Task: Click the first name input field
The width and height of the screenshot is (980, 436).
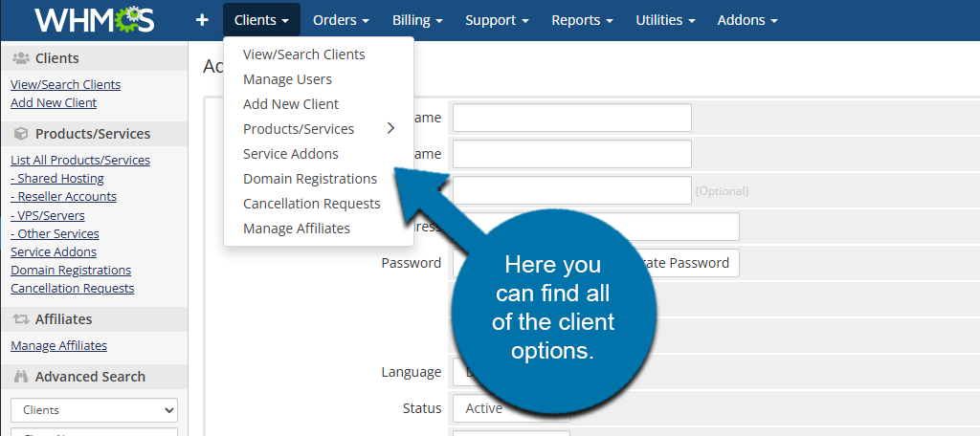Action: [571, 118]
